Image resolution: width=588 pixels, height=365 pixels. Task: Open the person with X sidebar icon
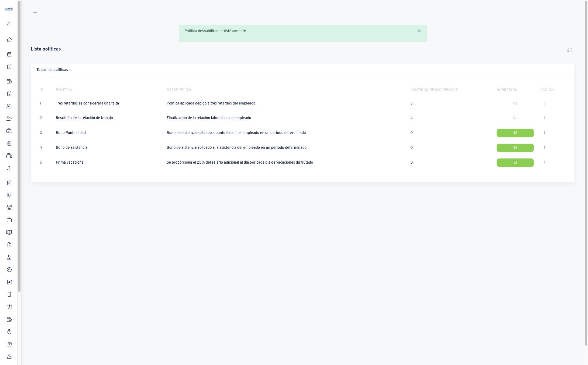(9, 119)
